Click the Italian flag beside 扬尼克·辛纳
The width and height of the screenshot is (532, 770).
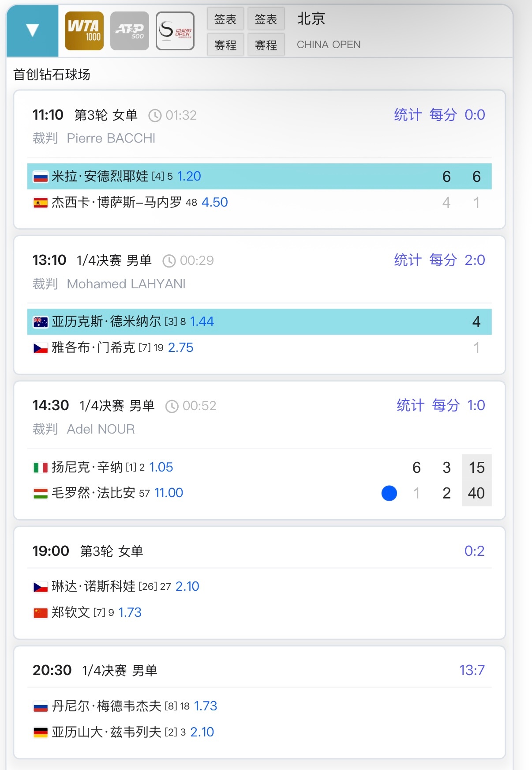click(41, 468)
